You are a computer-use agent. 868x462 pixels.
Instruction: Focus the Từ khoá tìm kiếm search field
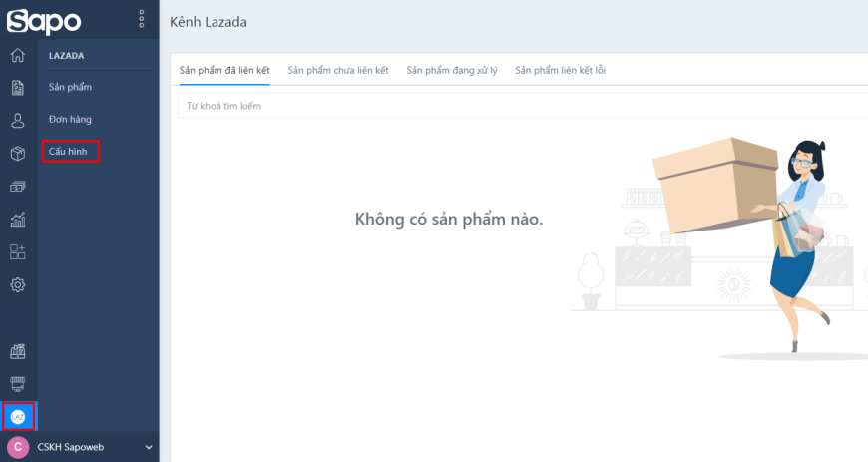(523, 105)
